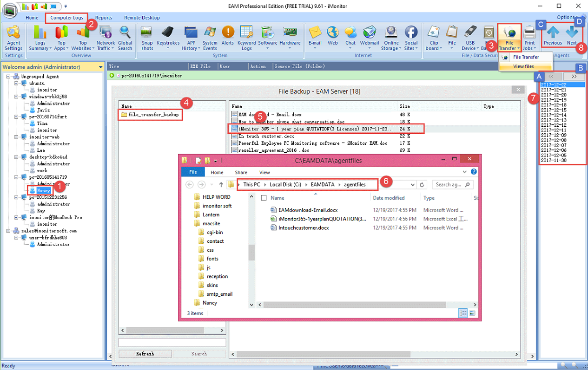Select date 2017-12-19 in list
The width and height of the screenshot is (588, 370).
[554, 100]
